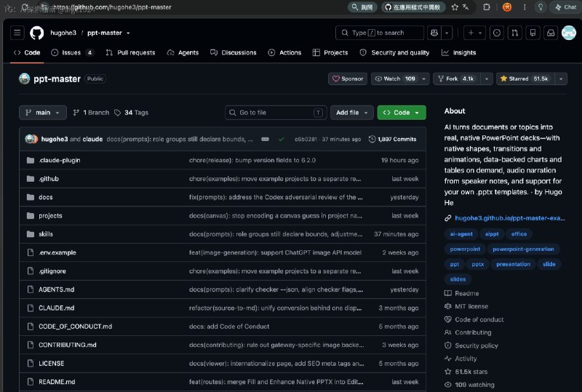582x392 pixels.
Task: Open your pull requests icon in header
Action: [515, 33]
